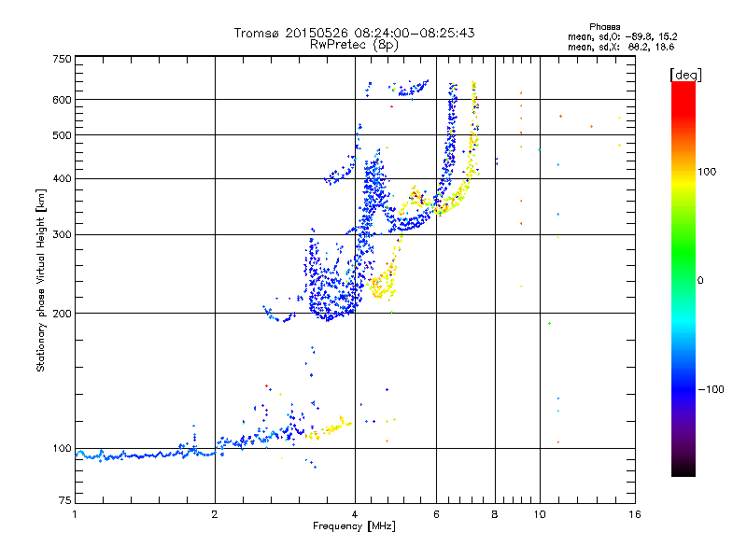Click the x-axis '10' tick label
Screen dimensions: 747x560
[540, 514]
